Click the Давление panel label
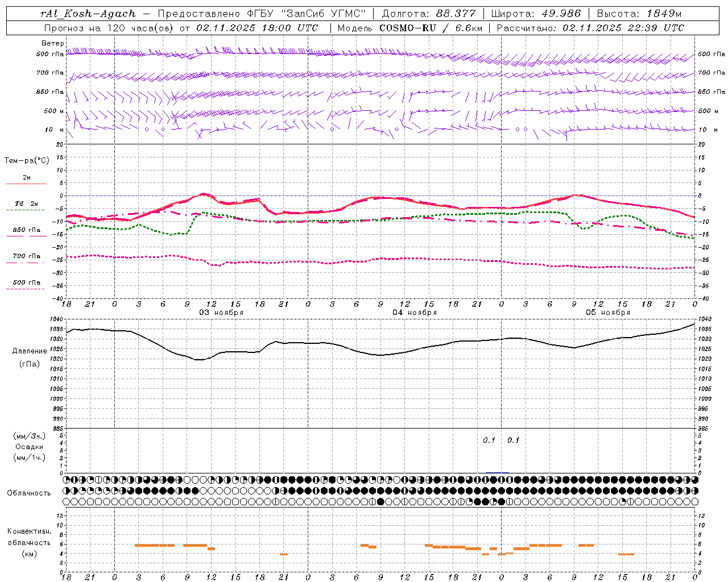This screenshot has height=582, width=728. click(30, 351)
